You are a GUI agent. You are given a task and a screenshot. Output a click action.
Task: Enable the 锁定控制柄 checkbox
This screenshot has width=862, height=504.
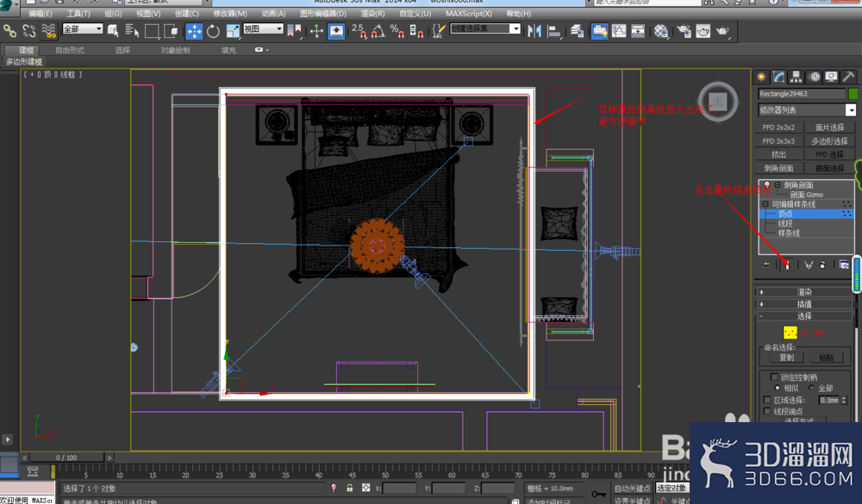[x=774, y=377]
